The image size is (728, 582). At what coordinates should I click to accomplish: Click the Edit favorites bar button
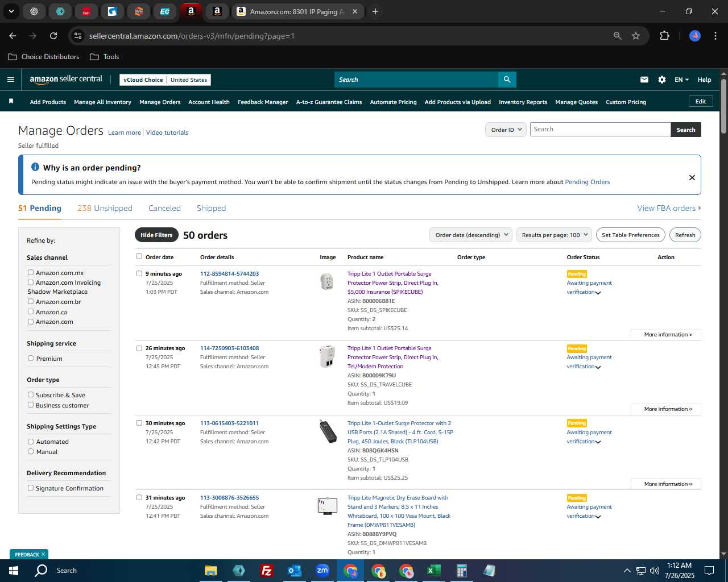click(x=701, y=102)
